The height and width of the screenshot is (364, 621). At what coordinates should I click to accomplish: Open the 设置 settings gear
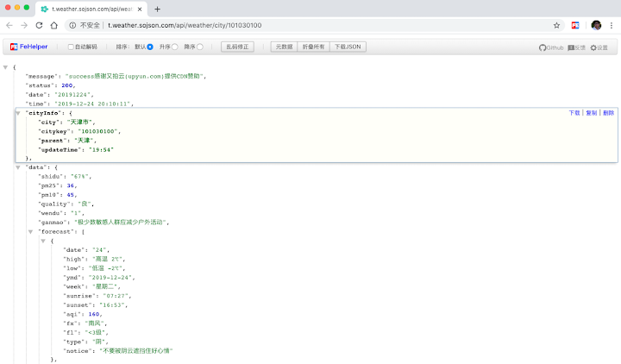(x=599, y=47)
